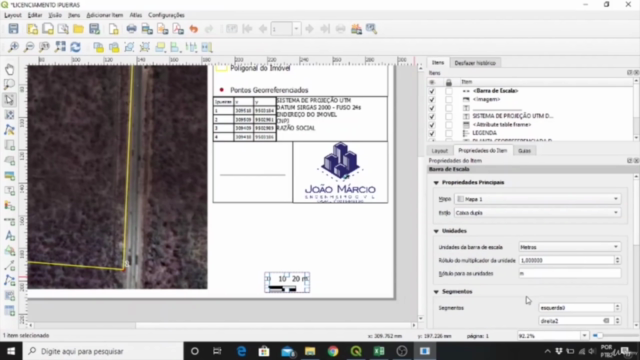Open the Atlas menu
640x360 pixels.
[x=136, y=15]
